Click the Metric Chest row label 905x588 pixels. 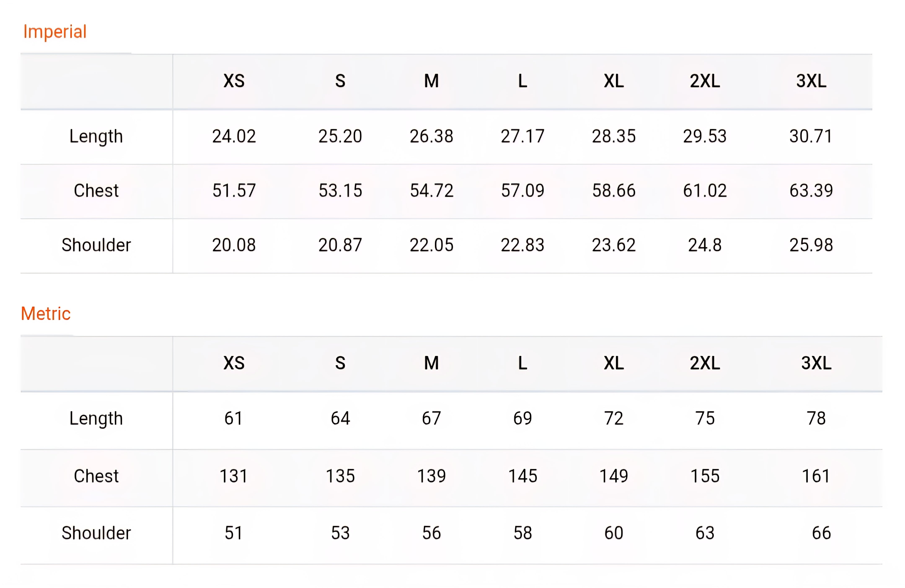tap(96, 476)
